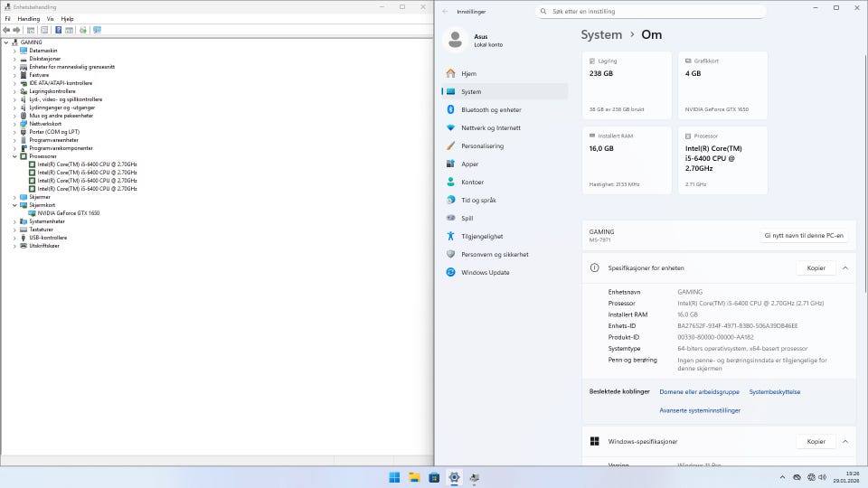This screenshot has height=488, width=868.
Task: Open Spill settings page
Action: point(505,218)
